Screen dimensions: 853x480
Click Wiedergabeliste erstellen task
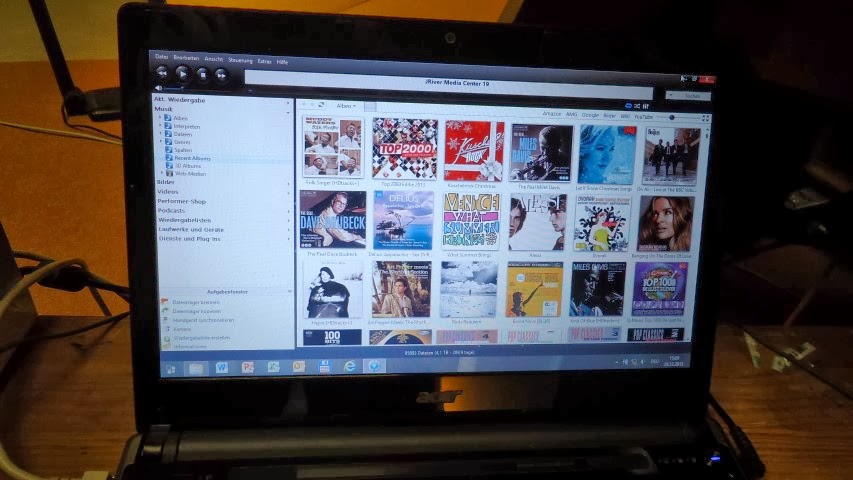tap(202, 337)
